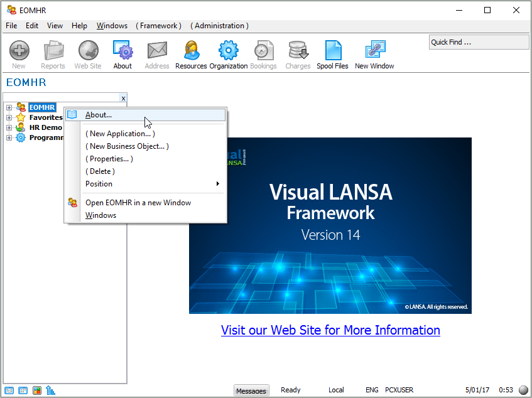Screen dimensions: 532x398
Task: Select the HR Demo tree item label
Action: point(46,128)
